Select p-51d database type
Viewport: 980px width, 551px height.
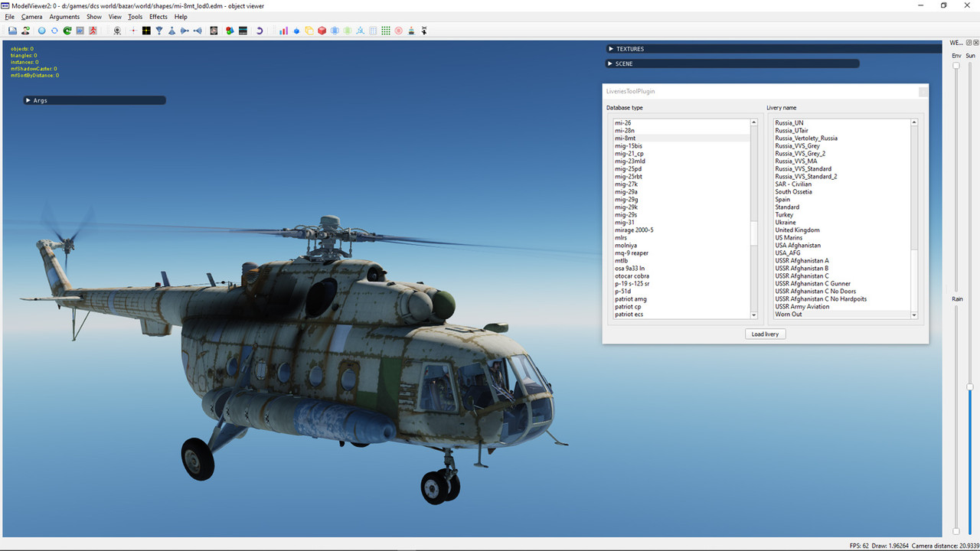pos(681,292)
